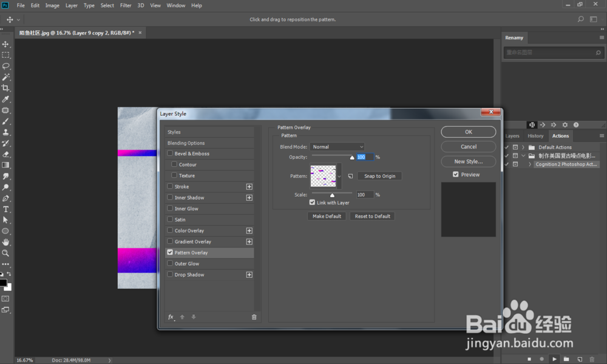Switch to the History tab
Image resolution: width=607 pixels, height=364 pixels.
[535, 136]
